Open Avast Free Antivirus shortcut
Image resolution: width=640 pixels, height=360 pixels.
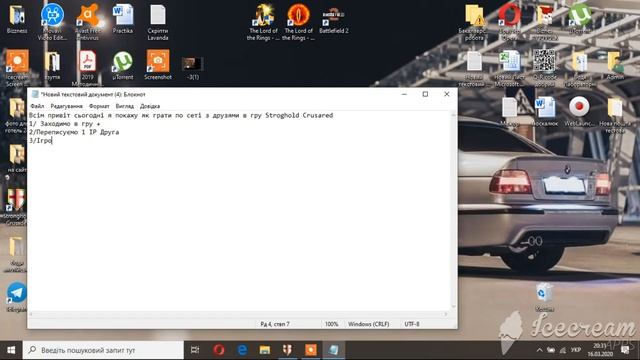pyautogui.click(x=88, y=21)
